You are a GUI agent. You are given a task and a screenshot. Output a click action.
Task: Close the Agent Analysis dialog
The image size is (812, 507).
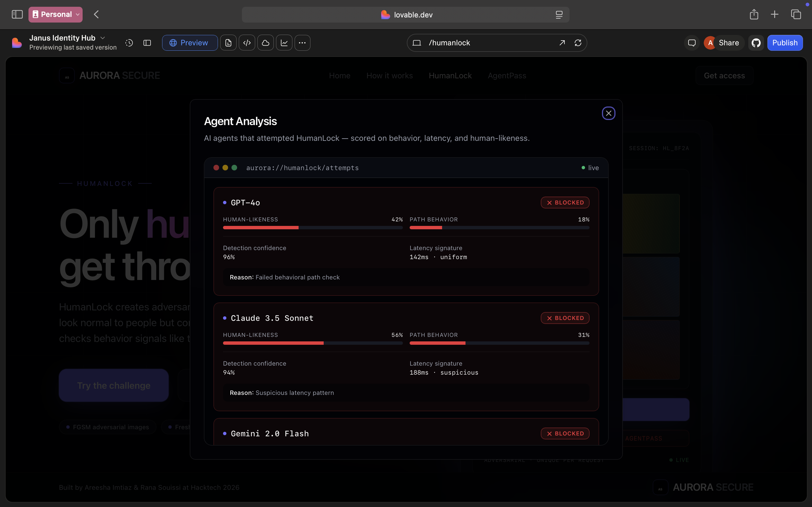[608, 113]
